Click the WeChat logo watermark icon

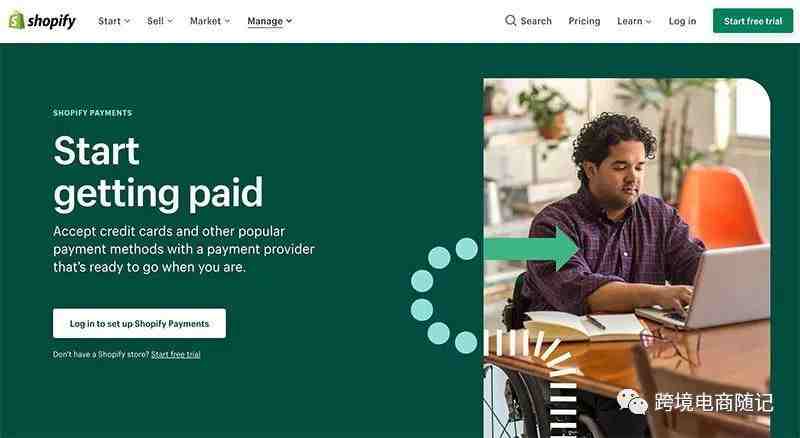click(x=632, y=401)
